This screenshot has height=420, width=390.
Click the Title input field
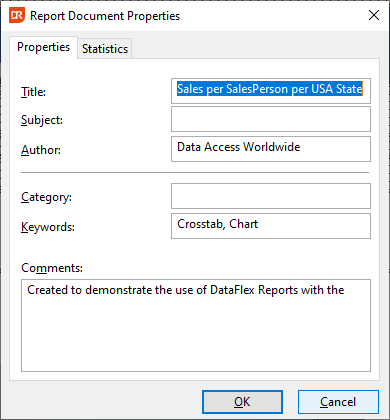[271, 91]
